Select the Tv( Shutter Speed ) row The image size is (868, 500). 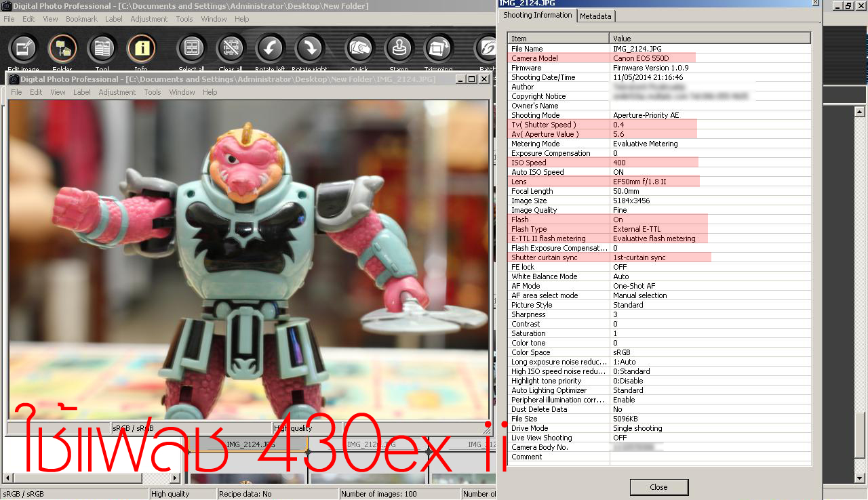659,125
